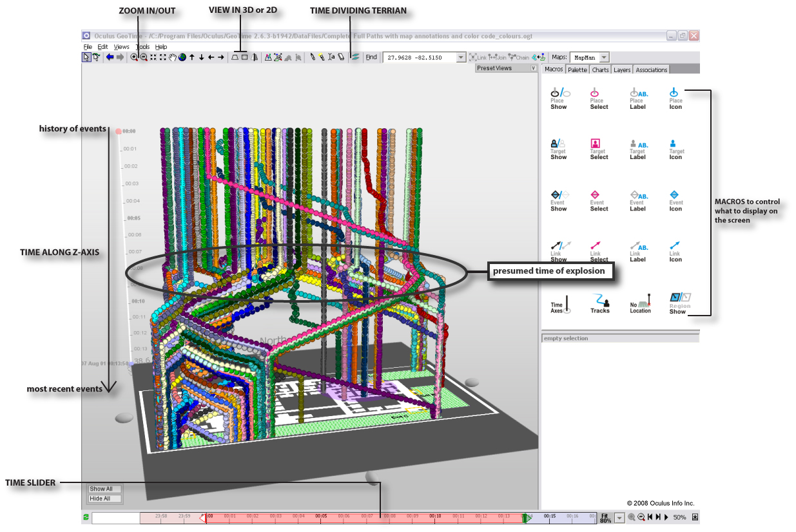This screenshot has width=796, height=532.
Task: Select the arrow pointer tool
Action: pos(86,57)
